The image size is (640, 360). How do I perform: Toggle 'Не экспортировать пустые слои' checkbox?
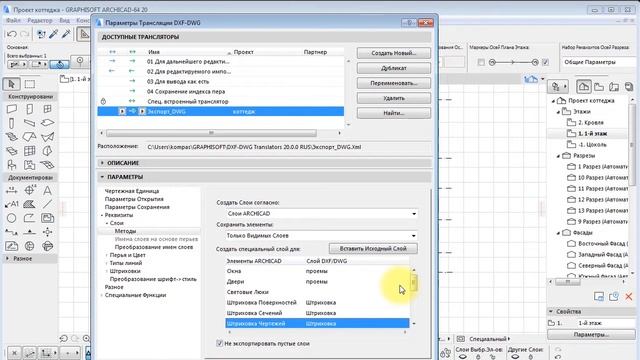coord(220,343)
